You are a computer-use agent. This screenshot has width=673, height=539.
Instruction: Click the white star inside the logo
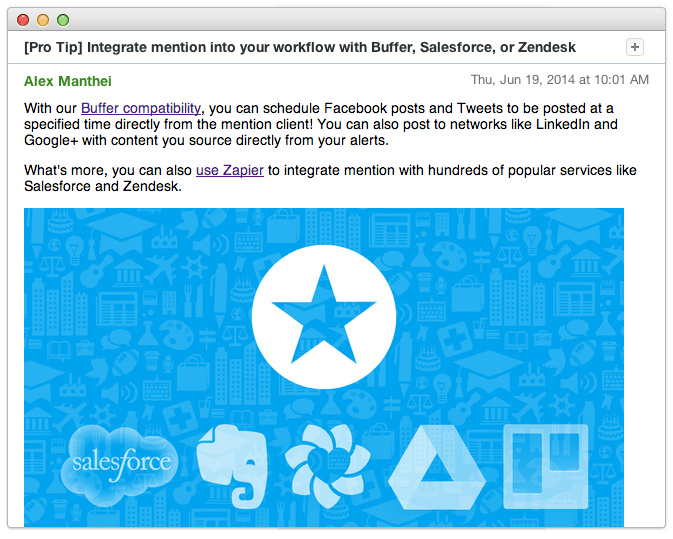[x=324, y=315]
